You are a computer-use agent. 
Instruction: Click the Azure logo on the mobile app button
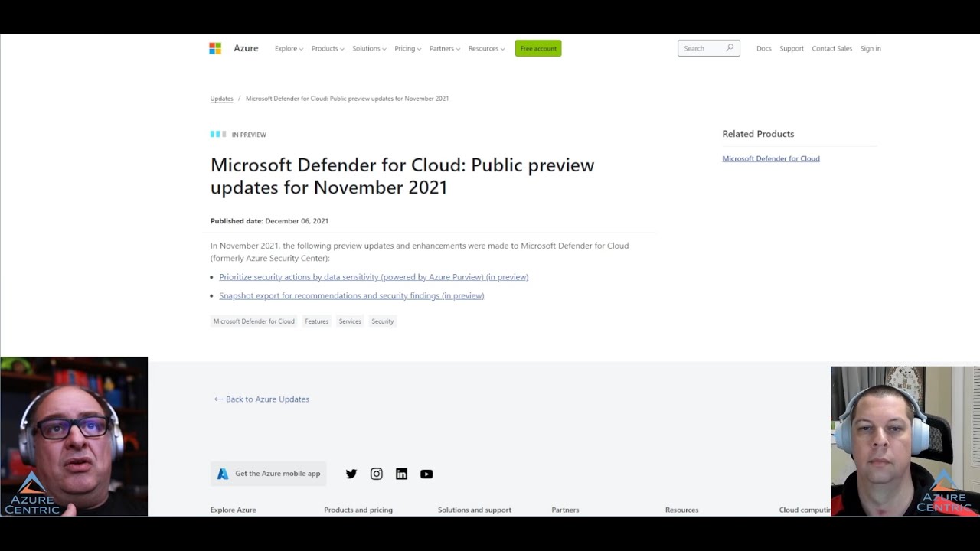223,474
